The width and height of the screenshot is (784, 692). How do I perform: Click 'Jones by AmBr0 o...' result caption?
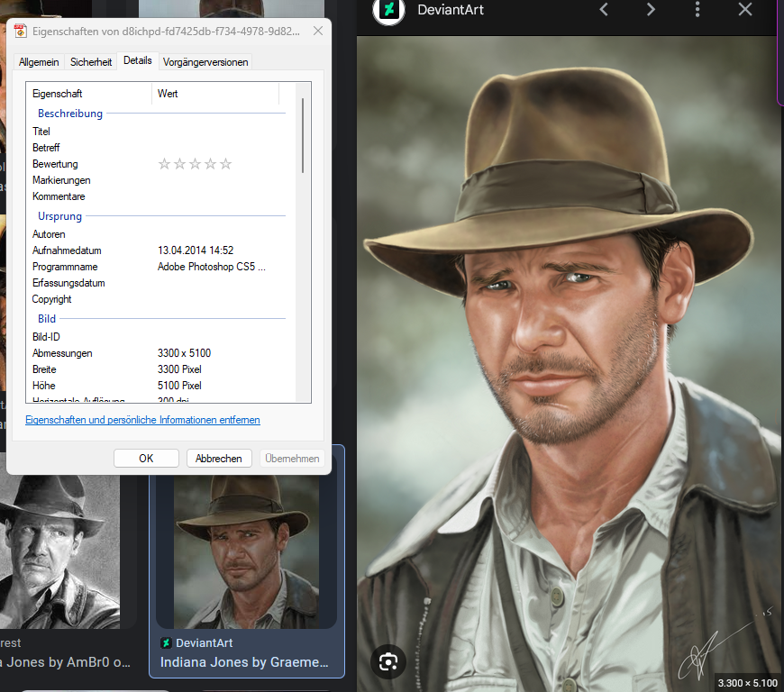click(x=65, y=662)
